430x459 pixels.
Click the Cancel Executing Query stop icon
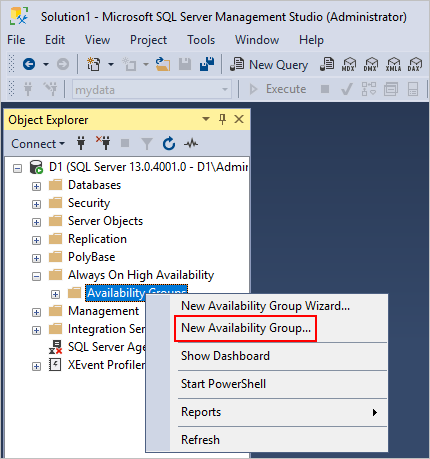point(325,89)
